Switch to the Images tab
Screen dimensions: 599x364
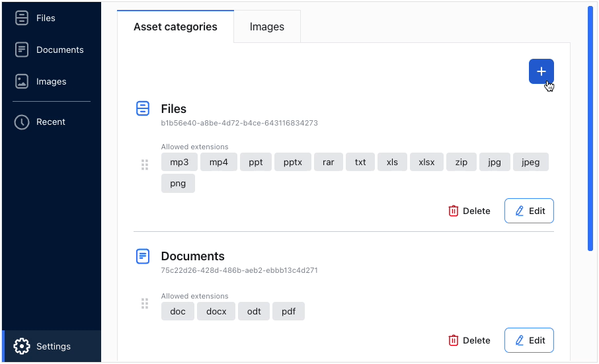(267, 27)
